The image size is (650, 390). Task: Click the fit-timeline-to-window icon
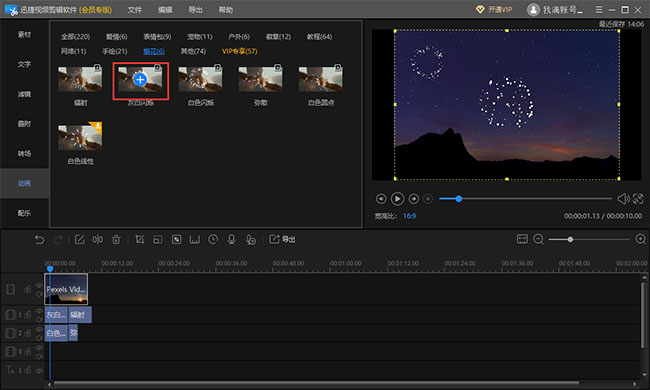pyautogui.click(x=522, y=239)
